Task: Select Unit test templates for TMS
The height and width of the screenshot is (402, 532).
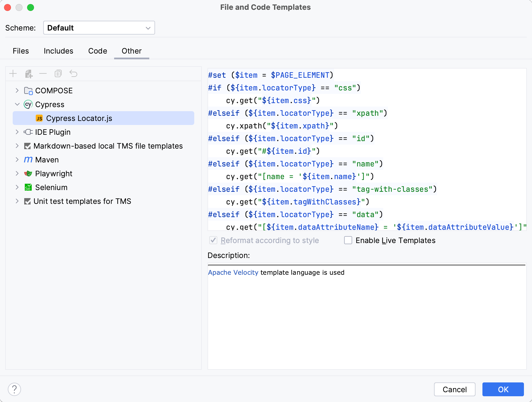Action: pyautogui.click(x=82, y=201)
